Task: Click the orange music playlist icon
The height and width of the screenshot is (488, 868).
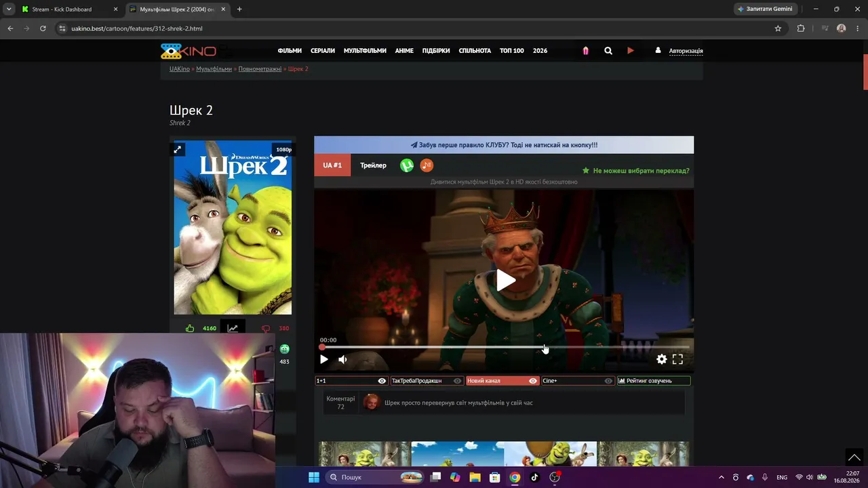Action: click(427, 165)
